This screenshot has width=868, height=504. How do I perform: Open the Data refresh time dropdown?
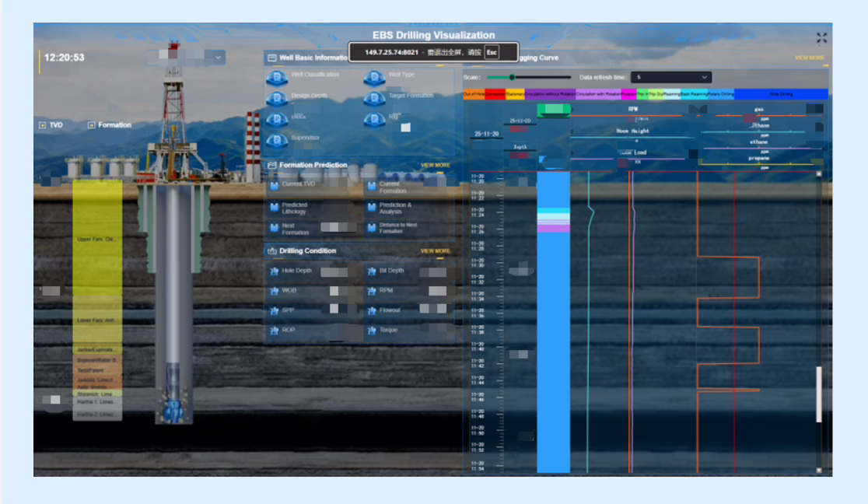[x=670, y=78]
